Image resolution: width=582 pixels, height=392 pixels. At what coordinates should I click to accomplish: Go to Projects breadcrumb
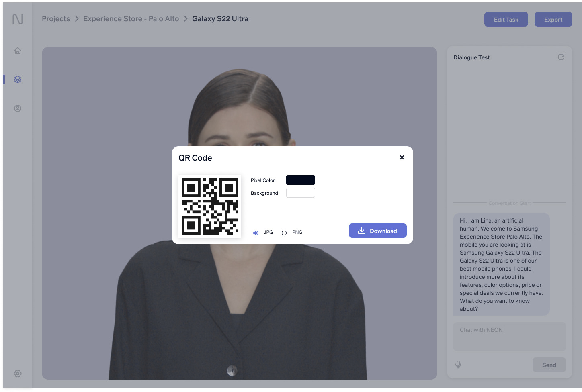pos(56,19)
